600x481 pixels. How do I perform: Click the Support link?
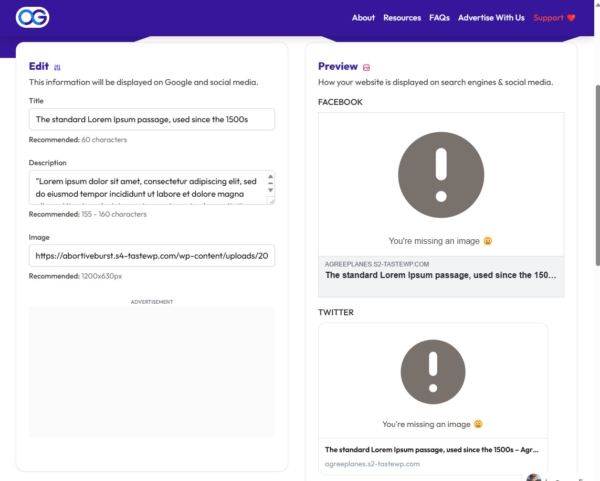547,18
